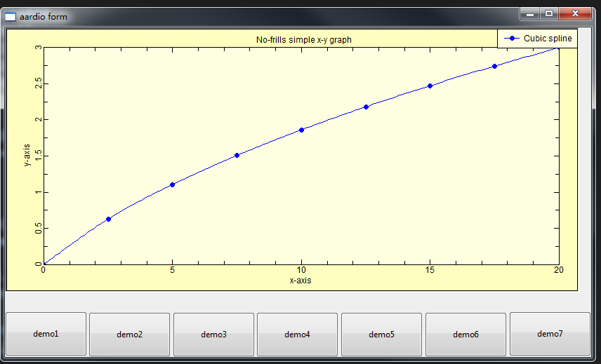Launch demo4 plot
The width and height of the screenshot is (601, 364).
pyautogui.click(x=297, y=334)
